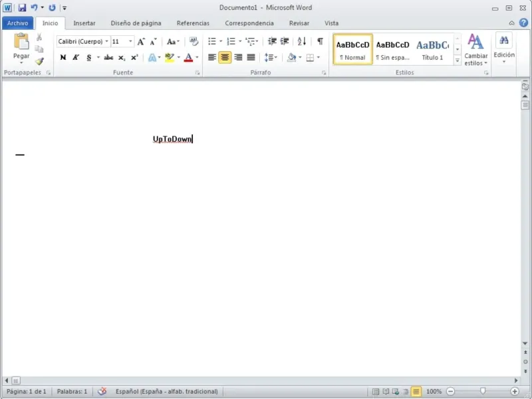The image size is (532, 399).
Task: Switch to the Insertar tab
Action: click(84, 23)
